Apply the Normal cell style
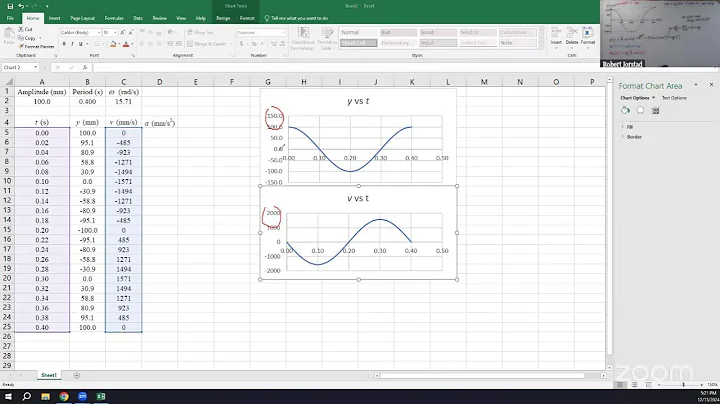Image resolution: width=720 pixels, height=404 pixels. [358, 33]
